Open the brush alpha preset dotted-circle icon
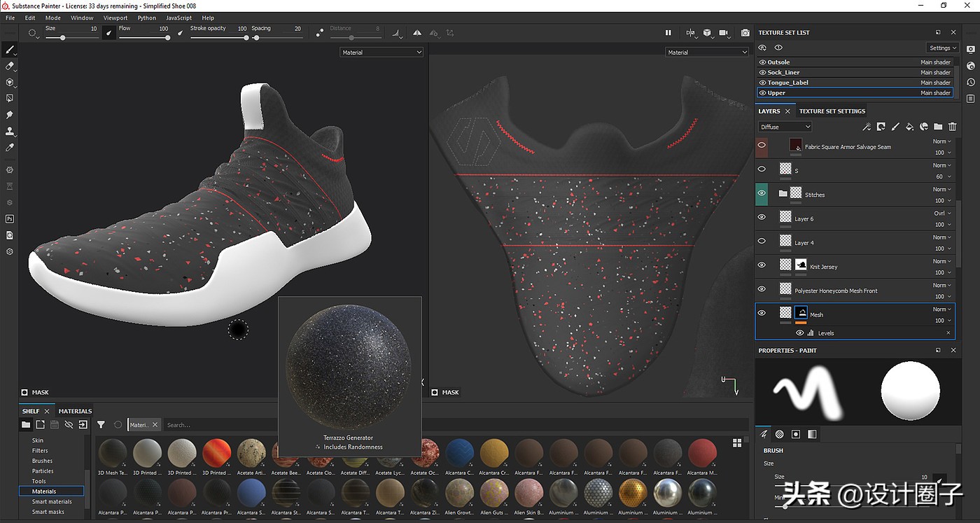Image resolution: width=980 pixels, height=523 pixels. pos(33,32)
